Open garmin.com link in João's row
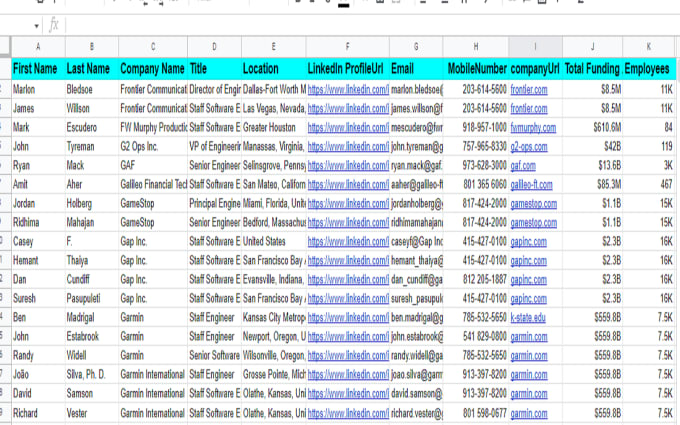Image resolution: width=680 pixels, height=425 pixels. pos(529,375)
